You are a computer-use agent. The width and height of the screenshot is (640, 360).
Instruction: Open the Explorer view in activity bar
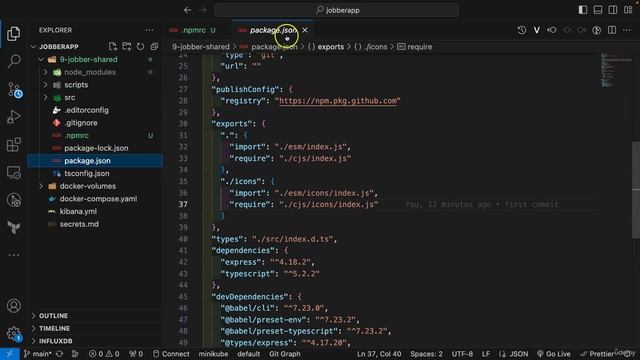[13, 33]
